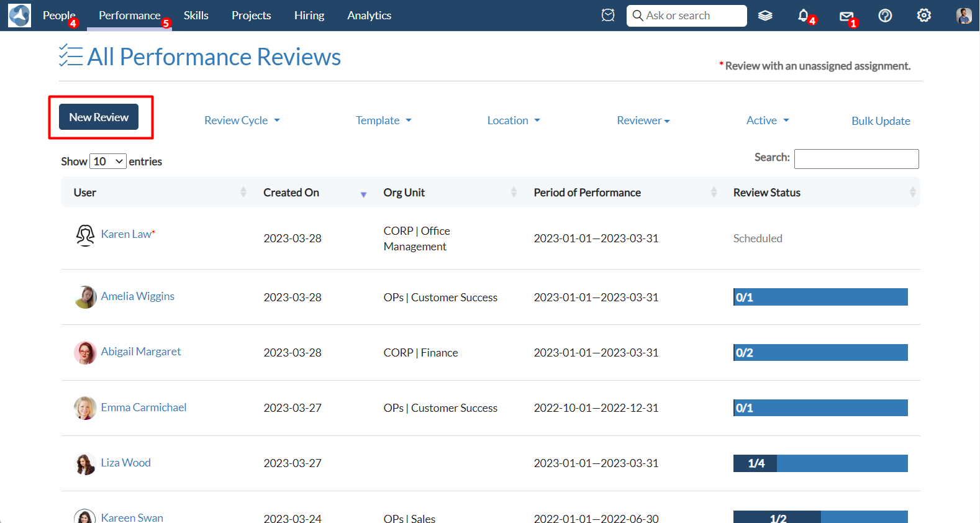Click Liza Wood's 1/4 progress bar

[820, 463]
